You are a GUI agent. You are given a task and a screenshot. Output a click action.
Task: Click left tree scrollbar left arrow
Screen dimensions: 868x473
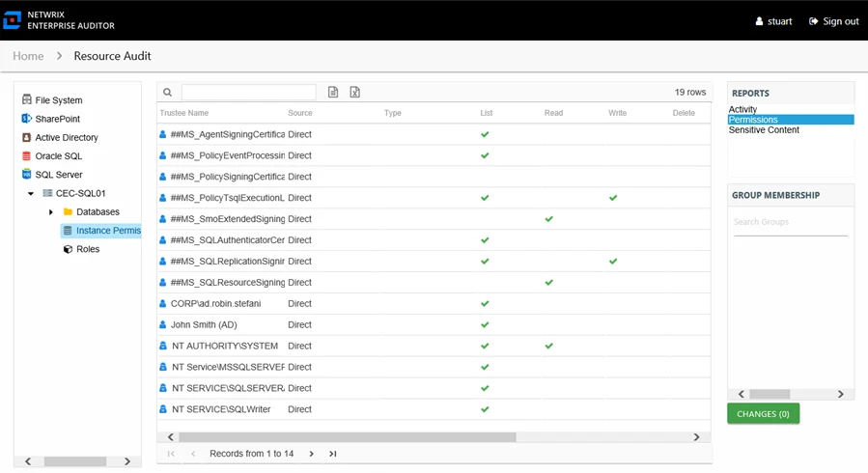pos(28,461)
